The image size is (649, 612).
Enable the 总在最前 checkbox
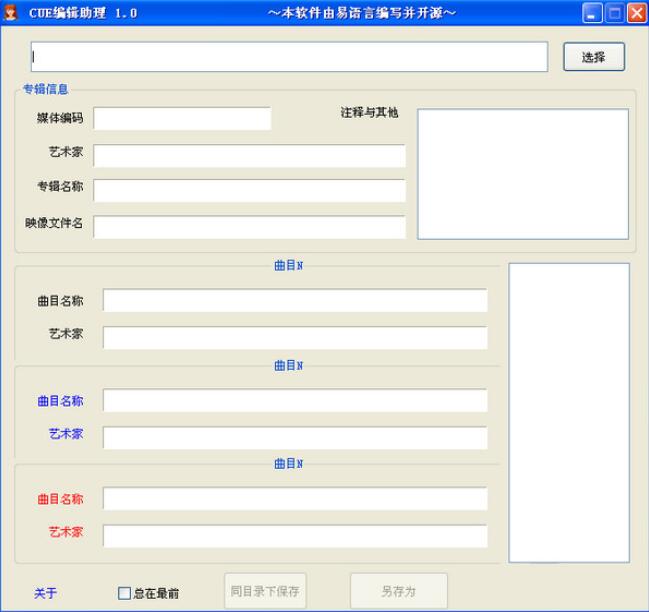tap(124, 593)
